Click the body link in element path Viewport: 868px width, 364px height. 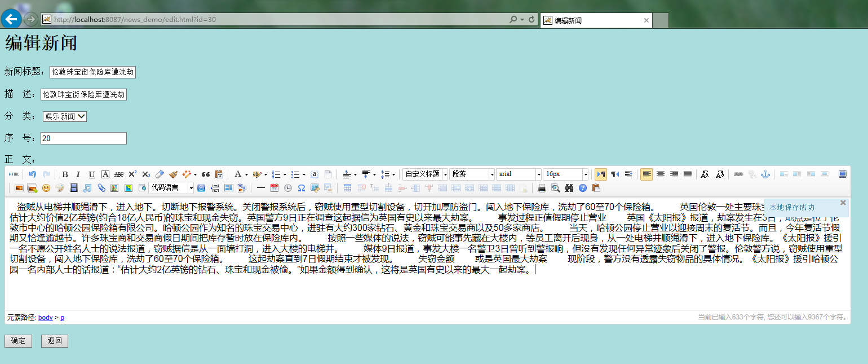tap(45, 318)
